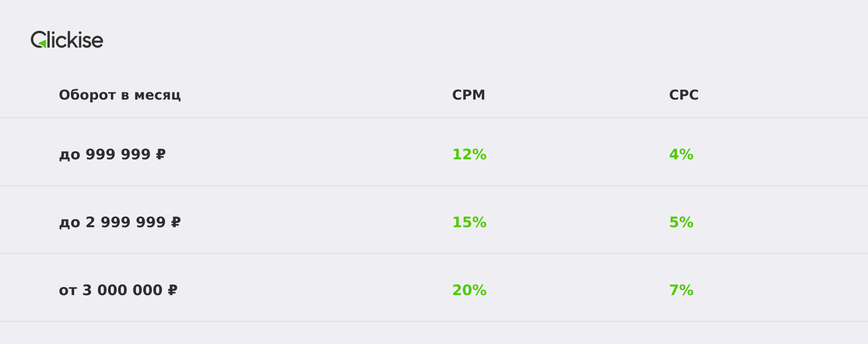Viewport: 868px width, 344px height.
Task: Click the 'до 2 999 999 ₽' row label
Action: (120, 222)
